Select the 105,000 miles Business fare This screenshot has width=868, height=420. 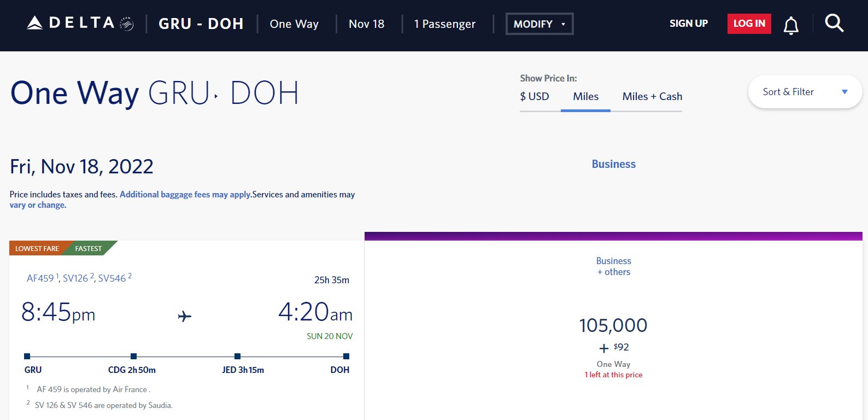[x=613, y=325]
